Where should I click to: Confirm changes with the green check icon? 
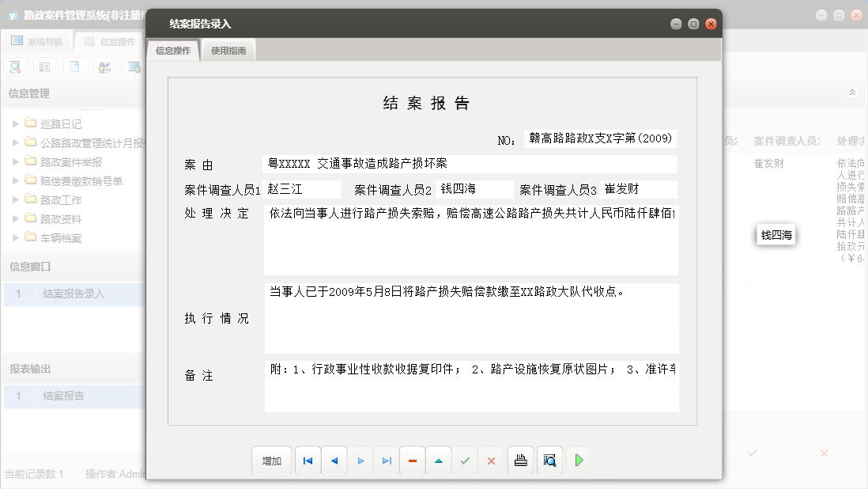click(465, 460)
